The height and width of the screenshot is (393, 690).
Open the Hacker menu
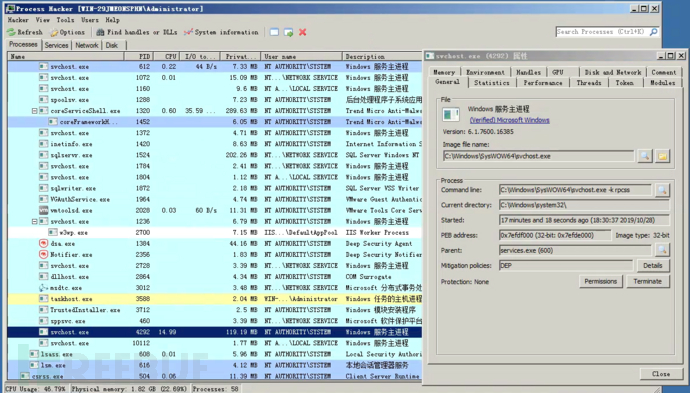click(x=18, y=20)
